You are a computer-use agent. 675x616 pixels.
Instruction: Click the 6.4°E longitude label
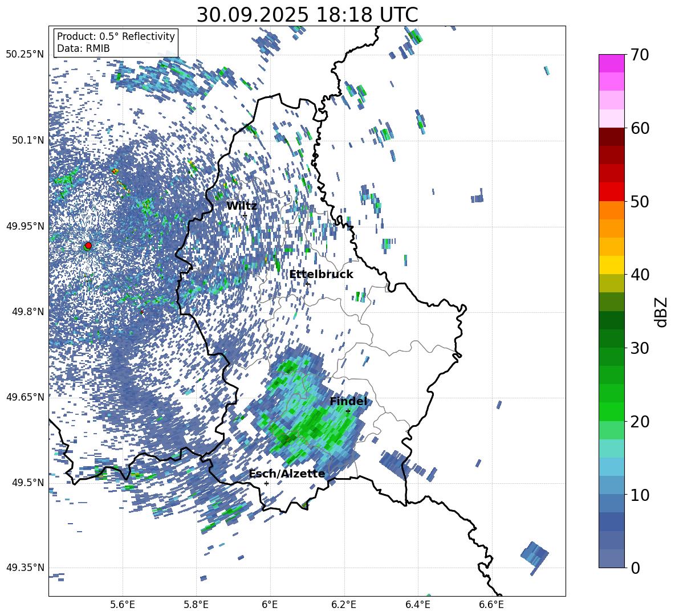coord(417,605)
